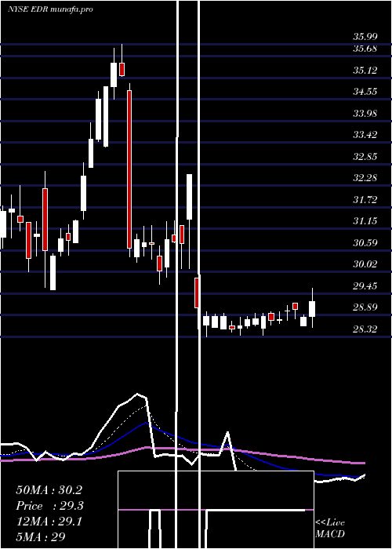392x549 pixels.
Task: Select the 35.68 price level label
Action: click(x=365, y=49)
